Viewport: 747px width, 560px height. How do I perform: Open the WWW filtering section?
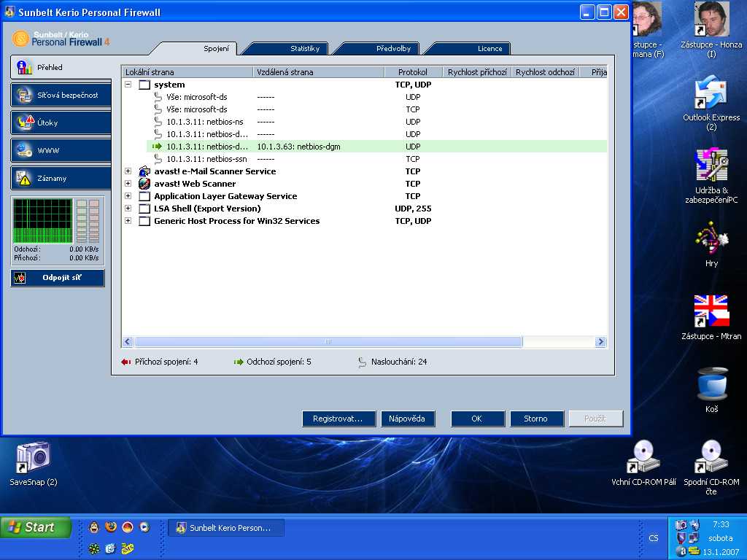61,150
